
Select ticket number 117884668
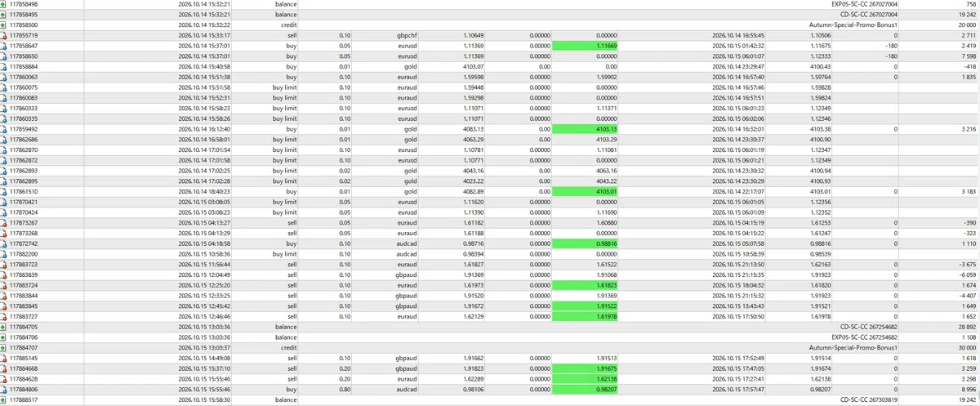tap(24, 369)
